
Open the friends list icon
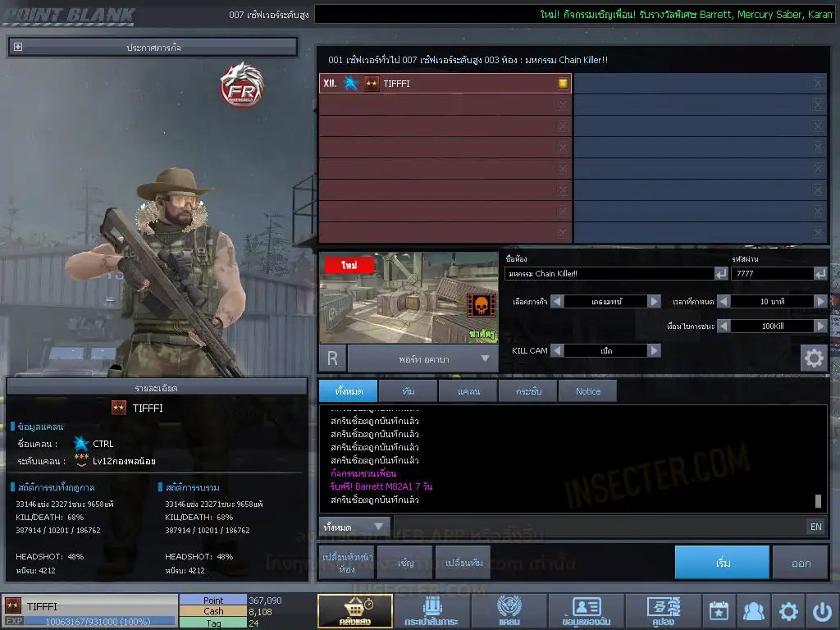click(753, 611)
